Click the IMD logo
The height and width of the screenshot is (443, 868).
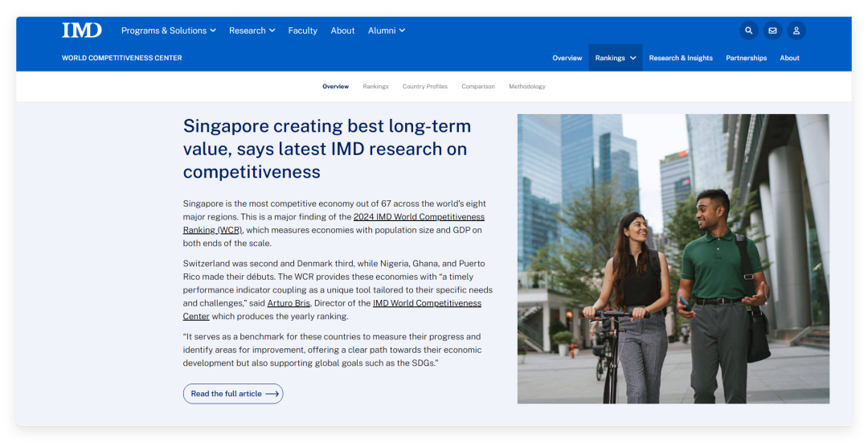[x=82, y=30]
